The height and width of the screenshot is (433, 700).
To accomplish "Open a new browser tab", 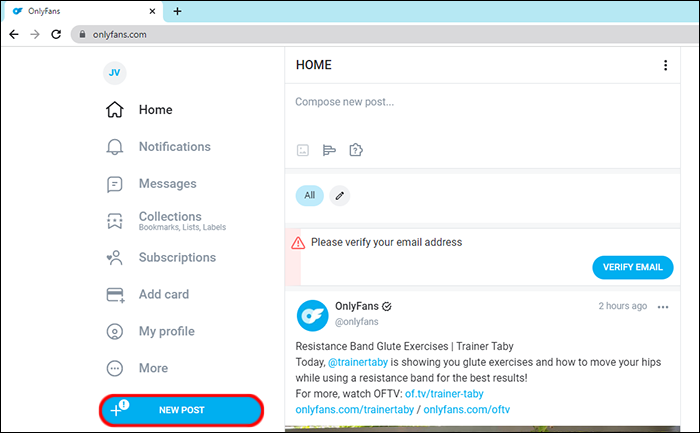I will 177,11.
